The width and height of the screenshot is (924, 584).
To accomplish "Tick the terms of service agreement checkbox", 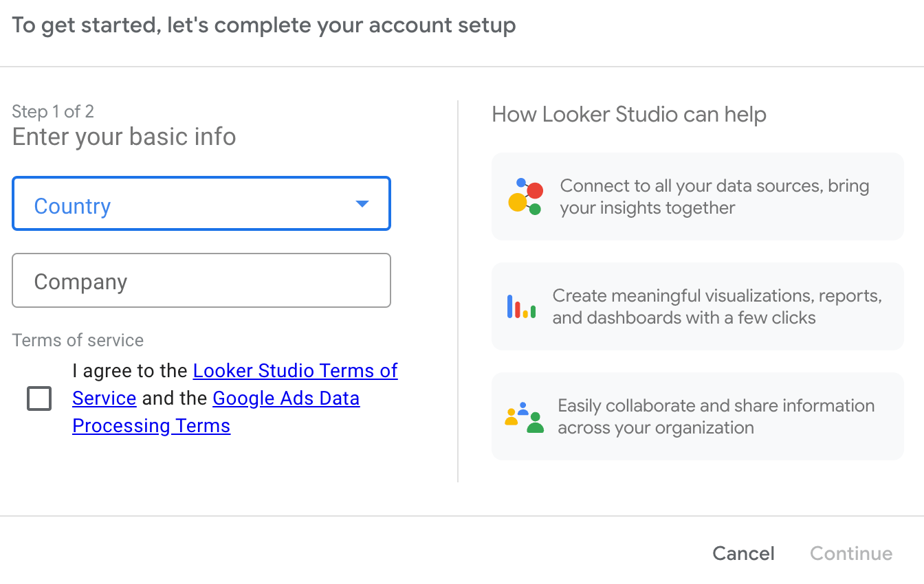I will click(x=39, y=398).
